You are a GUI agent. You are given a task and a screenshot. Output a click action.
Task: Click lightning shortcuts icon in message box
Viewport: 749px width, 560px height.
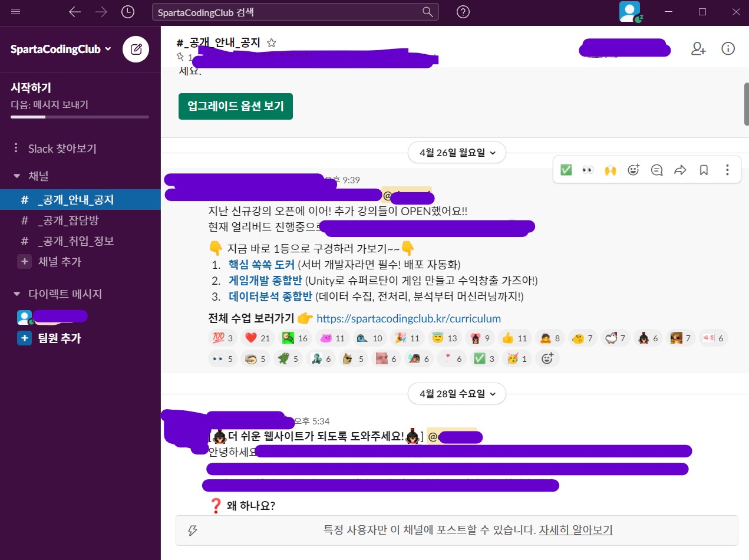tap(192, 530)
